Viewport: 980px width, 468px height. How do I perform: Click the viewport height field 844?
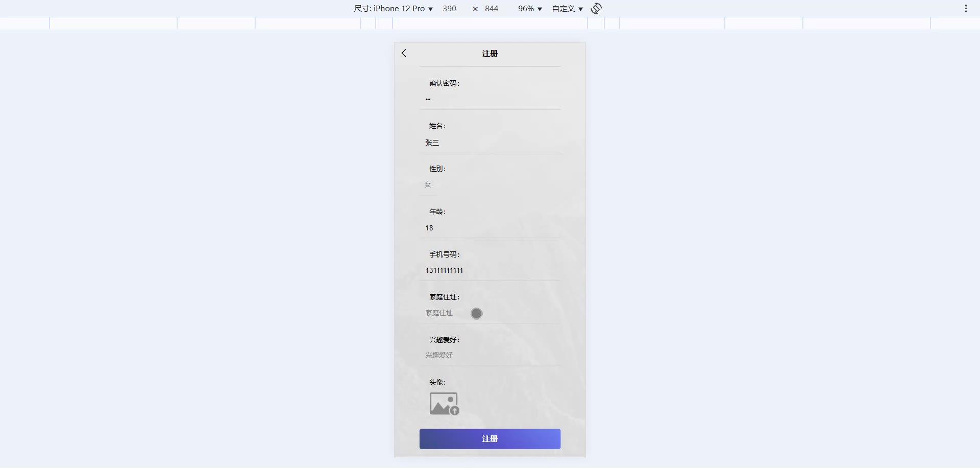[492, 8]
